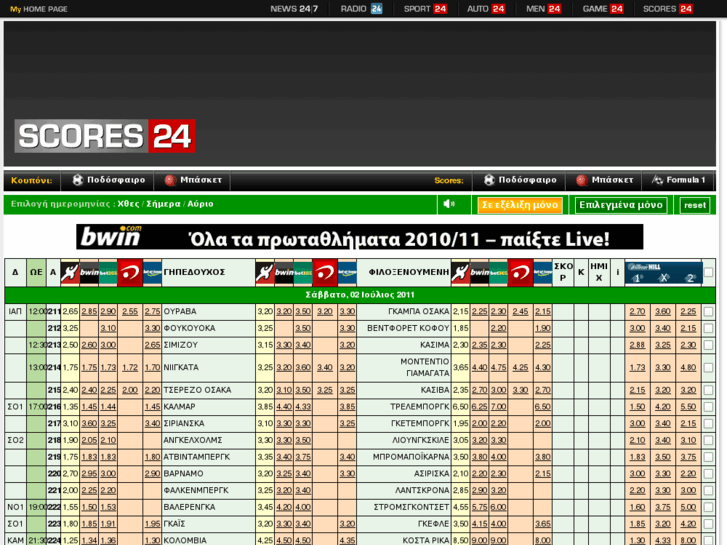727x545 pixels.
Task: Click the ΣΚΟΡ column header
Action: pyautogui.click(x=563, y=272)
